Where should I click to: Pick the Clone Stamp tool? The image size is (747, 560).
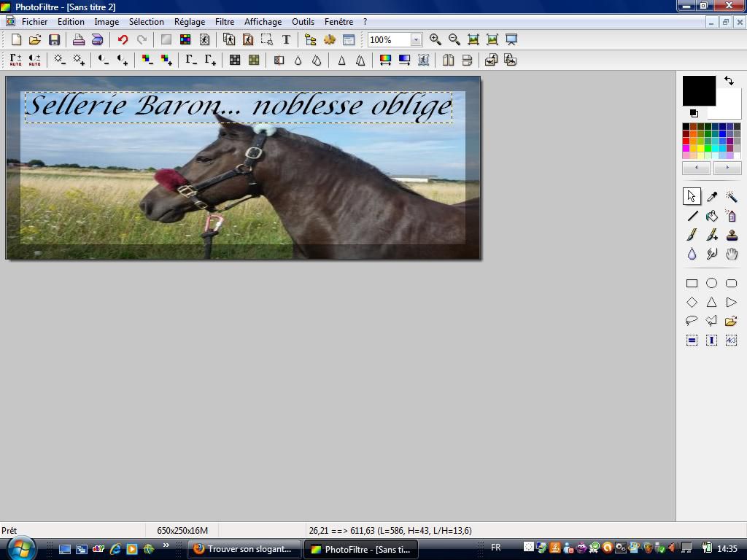point(731,235)
